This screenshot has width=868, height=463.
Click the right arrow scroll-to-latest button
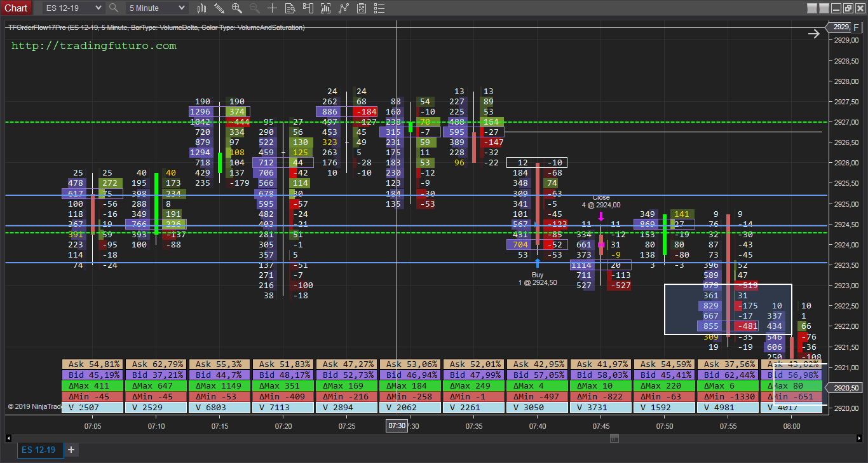point(814,34)
